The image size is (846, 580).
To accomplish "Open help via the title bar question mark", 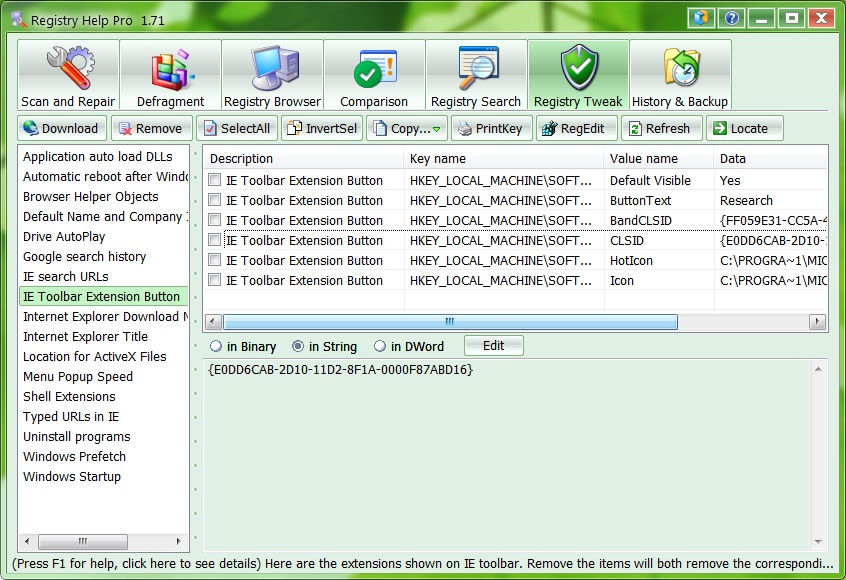I will click(732, 18).
